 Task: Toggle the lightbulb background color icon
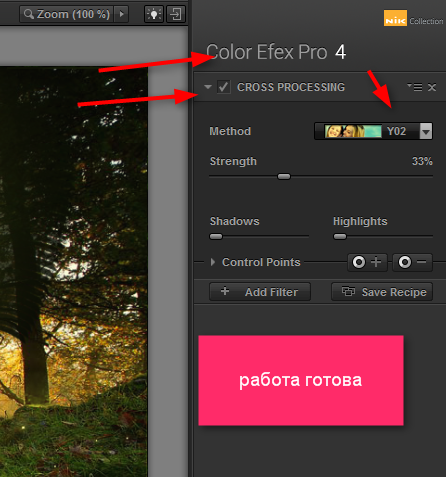(x=154, y=14)
